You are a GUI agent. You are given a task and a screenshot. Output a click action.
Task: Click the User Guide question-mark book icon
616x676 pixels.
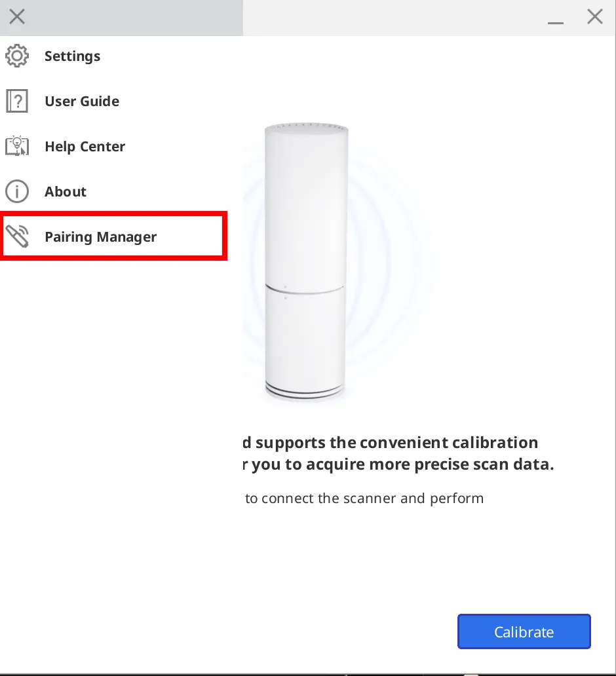(x=17, y=101)
